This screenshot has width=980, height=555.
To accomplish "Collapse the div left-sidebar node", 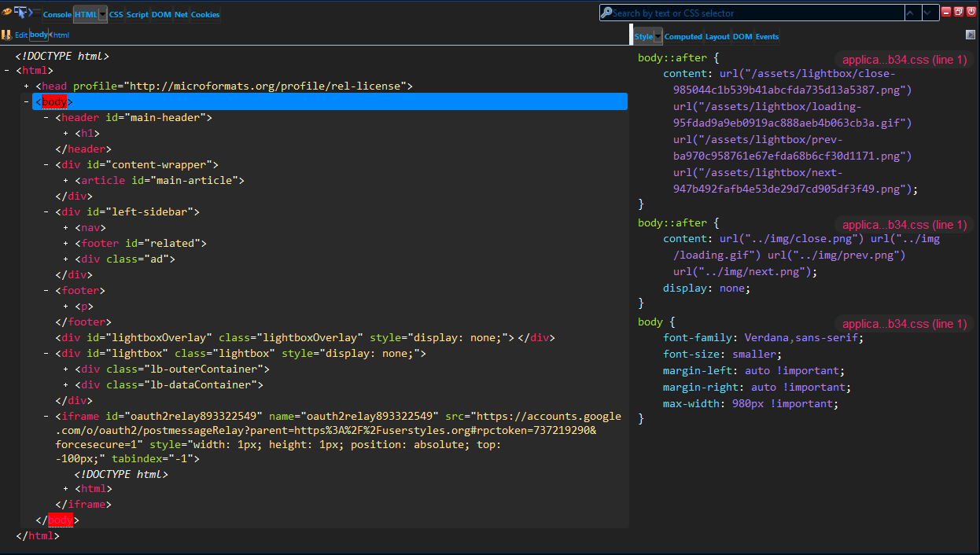I will click(x=46, y=212).
